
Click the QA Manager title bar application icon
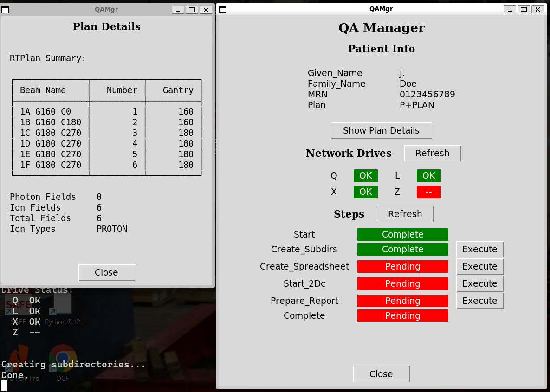(x=222, y=8)
